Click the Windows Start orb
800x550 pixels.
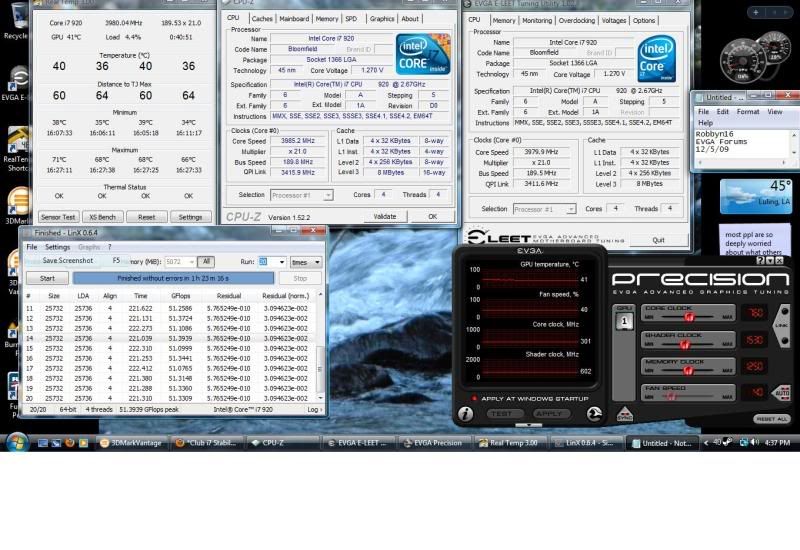17,442
